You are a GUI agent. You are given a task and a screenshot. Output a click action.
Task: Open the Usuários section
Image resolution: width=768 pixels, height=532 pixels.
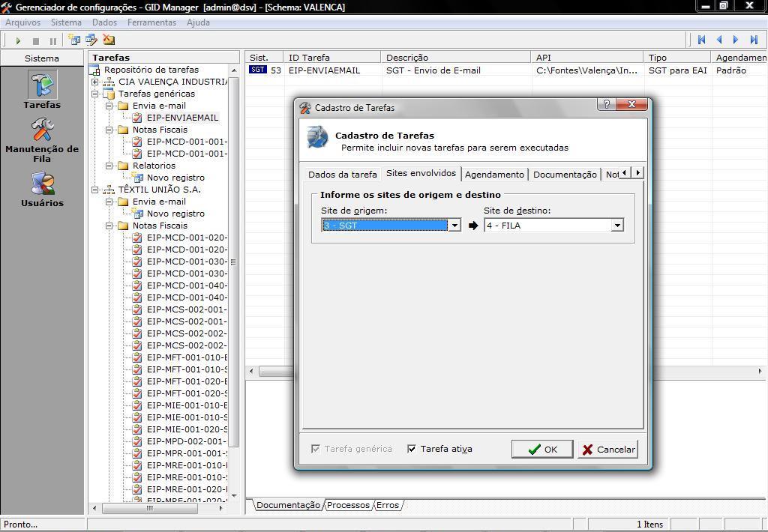(x=42, y=185)
